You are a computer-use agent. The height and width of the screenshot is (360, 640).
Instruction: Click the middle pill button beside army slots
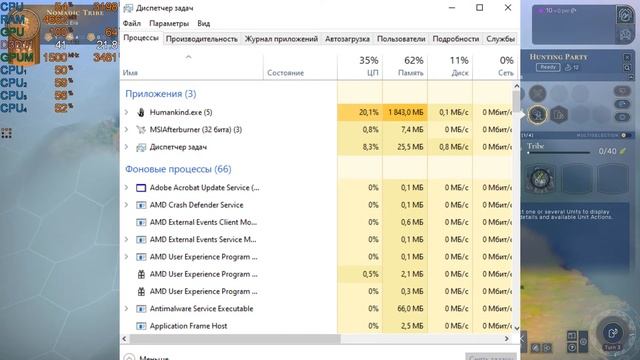[622, 104]
